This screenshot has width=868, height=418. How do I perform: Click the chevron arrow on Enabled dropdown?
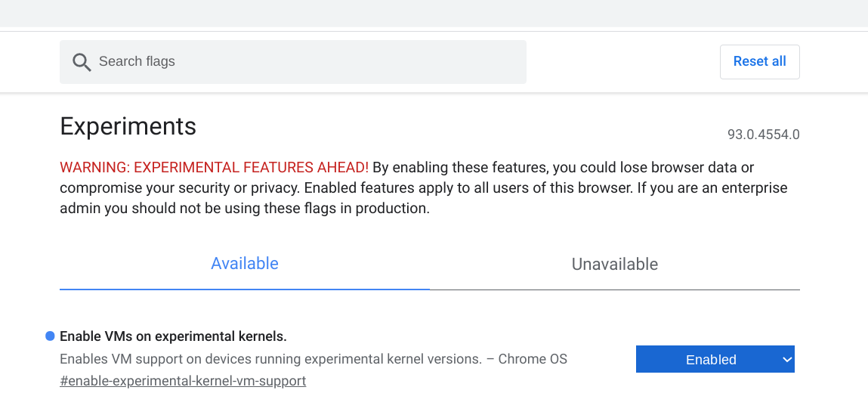(786, 360)
